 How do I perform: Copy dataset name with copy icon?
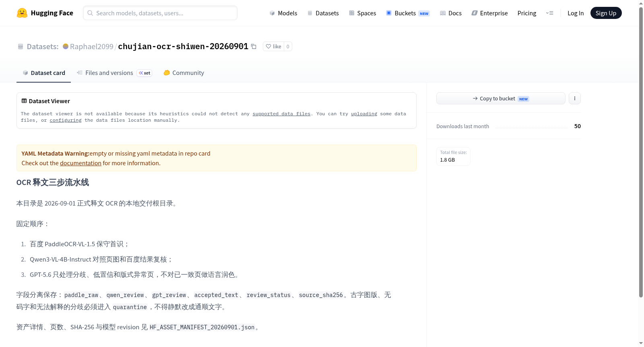254,46
